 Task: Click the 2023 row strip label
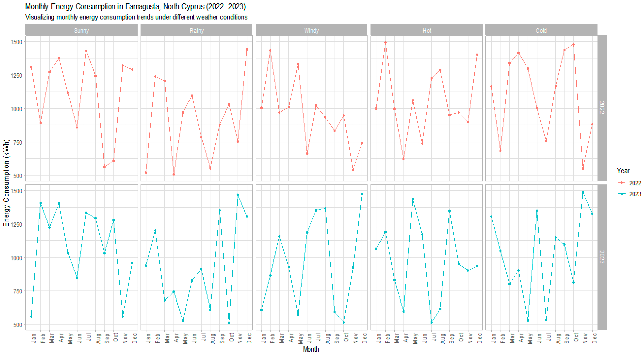pos(602,257)
